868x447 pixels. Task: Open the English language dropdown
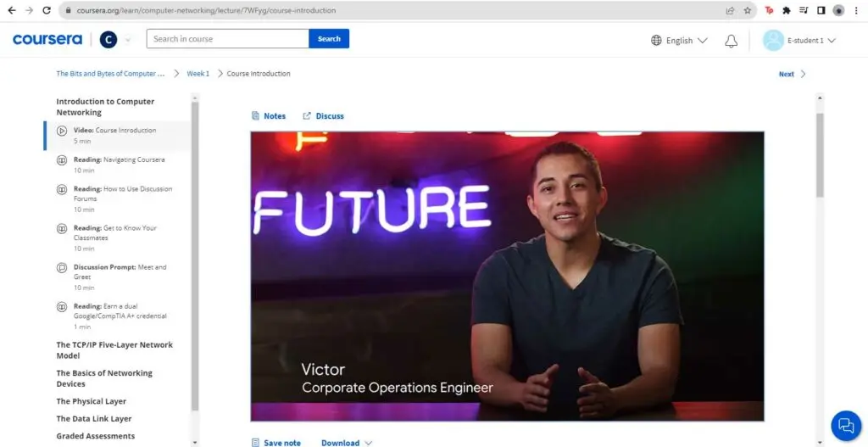pos(687,41)
